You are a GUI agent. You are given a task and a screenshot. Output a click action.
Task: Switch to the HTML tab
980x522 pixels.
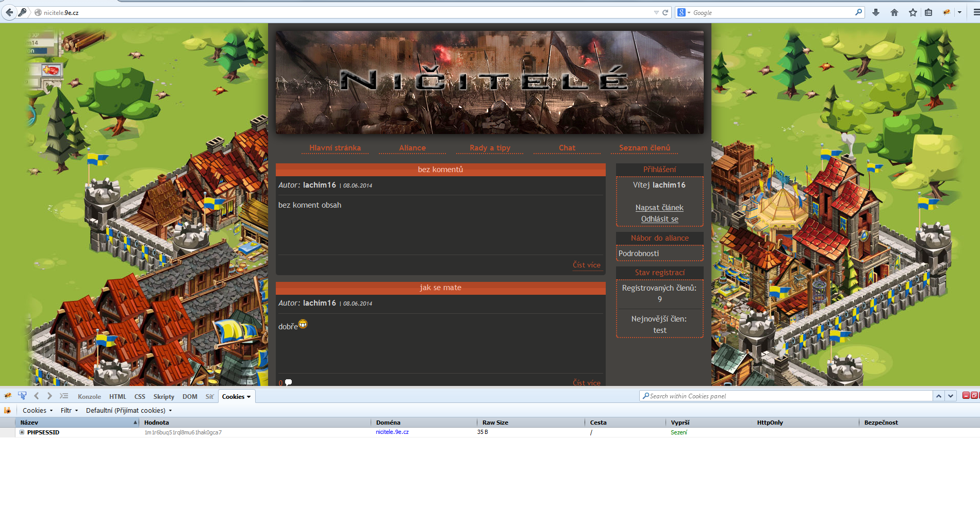tap(118, 397)
